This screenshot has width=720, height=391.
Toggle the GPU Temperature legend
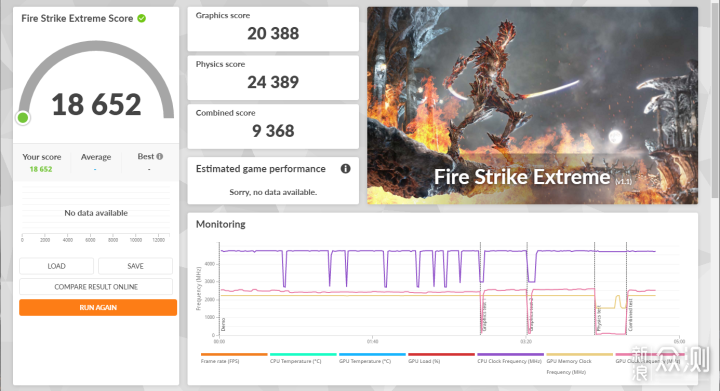coord(372,358)
